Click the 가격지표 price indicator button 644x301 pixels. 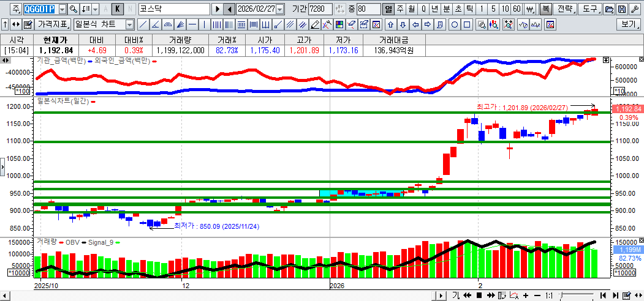click(x=53, y=24)
